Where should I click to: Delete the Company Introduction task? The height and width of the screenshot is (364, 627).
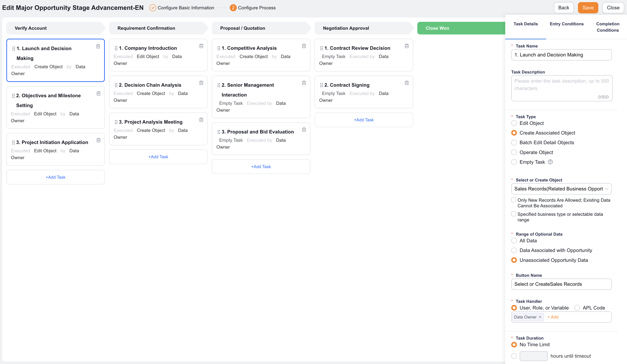tap(201, 46)
